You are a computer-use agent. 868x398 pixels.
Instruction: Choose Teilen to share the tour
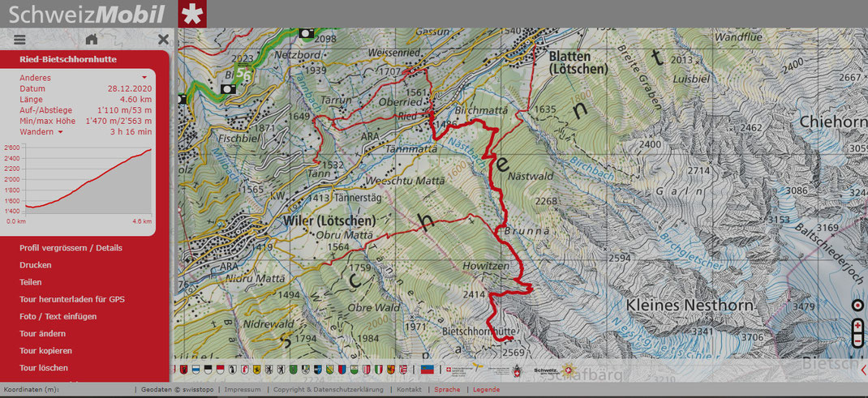click(x=31, y=282)
